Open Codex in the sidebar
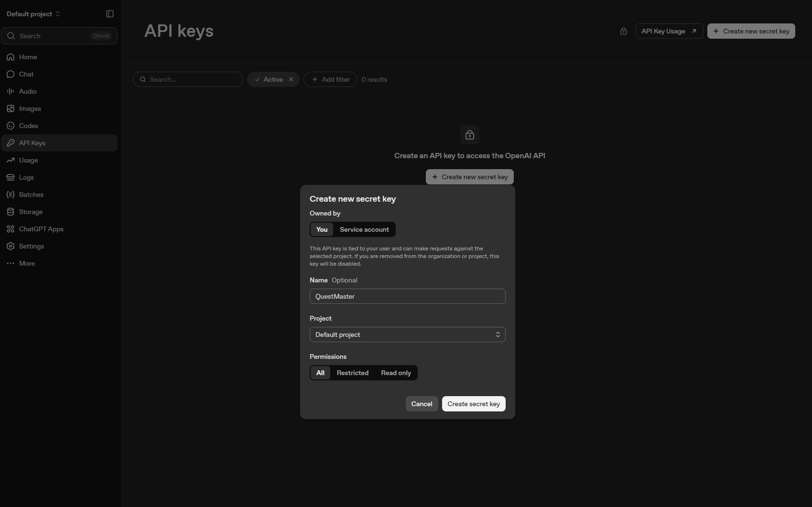Viewport: 812px width, 507px height. coord(59,126)
